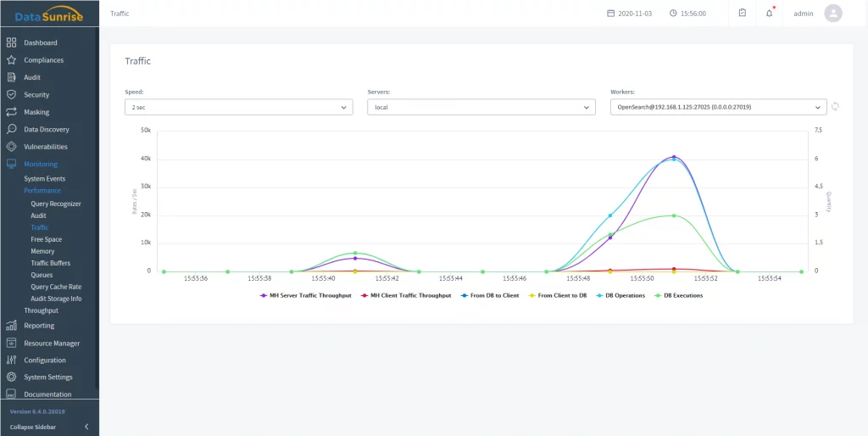Click the Dashboard grid icon in sidebar
This screenshot has height=436, width=868.
pyautogui.click(x=11, y=42)
